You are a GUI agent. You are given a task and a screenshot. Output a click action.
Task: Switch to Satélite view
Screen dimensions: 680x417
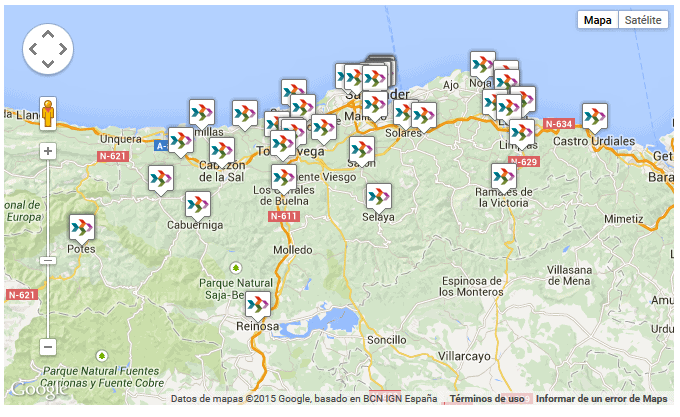click(x=643, y=20)
